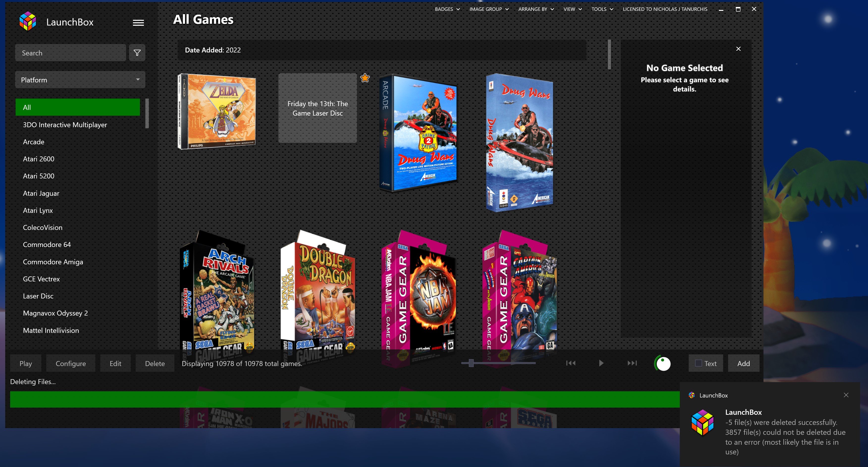Open the Image Group menu

click(489, 9)
